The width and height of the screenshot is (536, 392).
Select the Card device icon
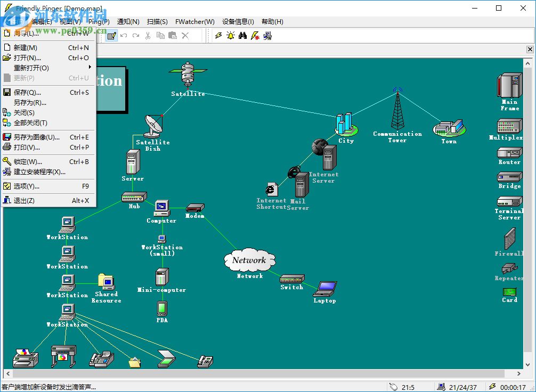(509, 291)
